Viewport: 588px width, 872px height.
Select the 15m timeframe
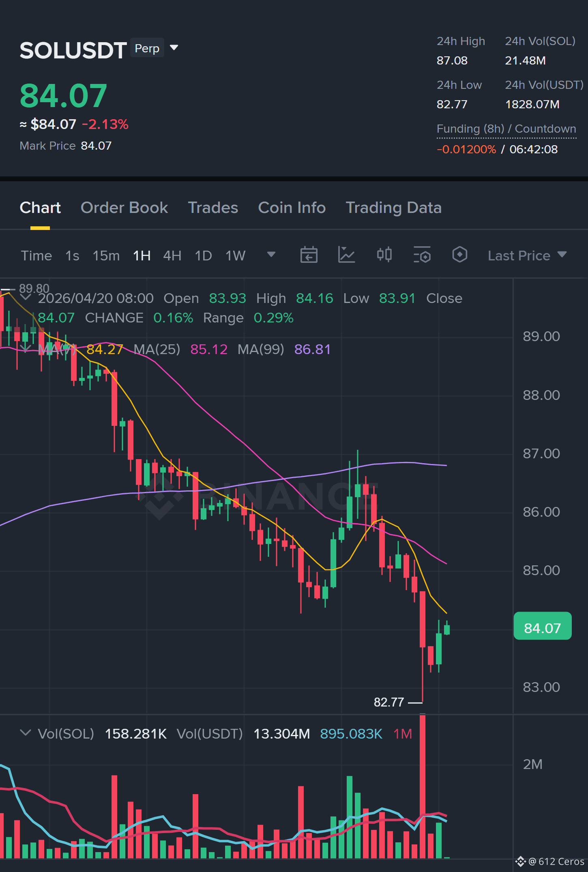pos(106,256)
